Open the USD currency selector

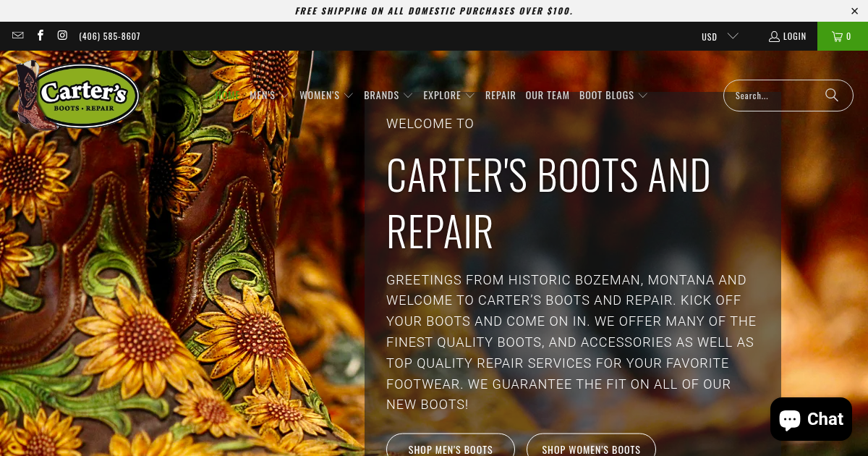tap(719, 35)
